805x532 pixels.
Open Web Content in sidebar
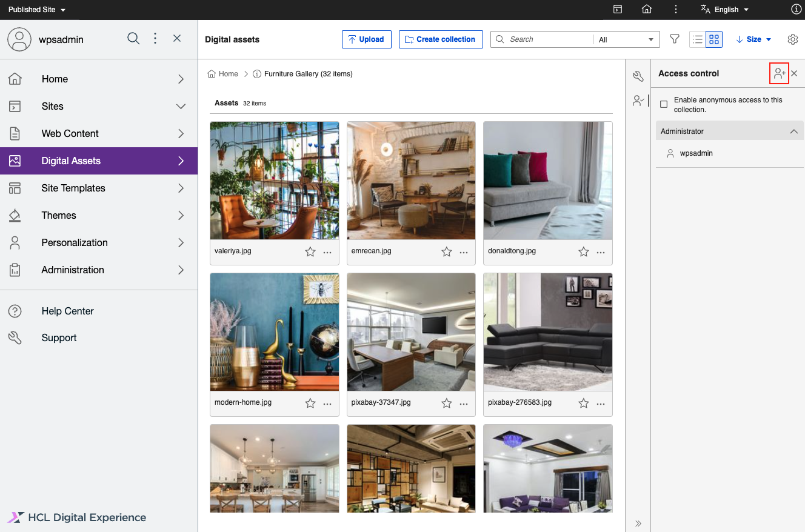click(70, 133)
